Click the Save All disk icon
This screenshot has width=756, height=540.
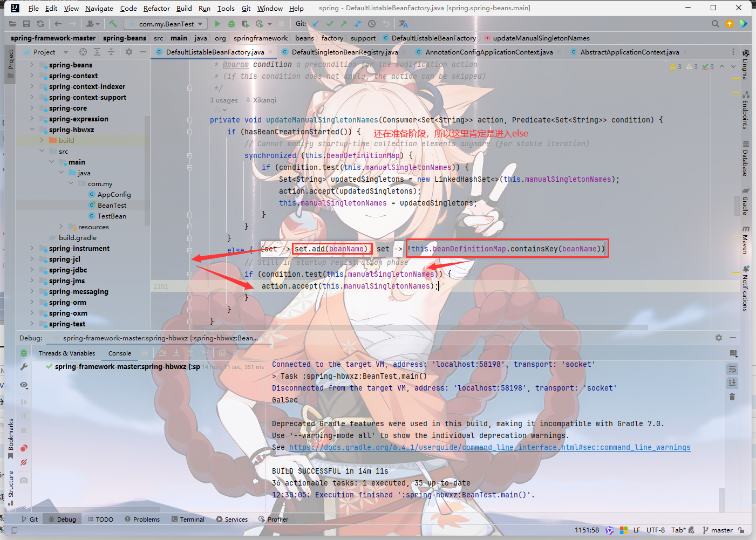pyautogui.click(x=26, y=24)
